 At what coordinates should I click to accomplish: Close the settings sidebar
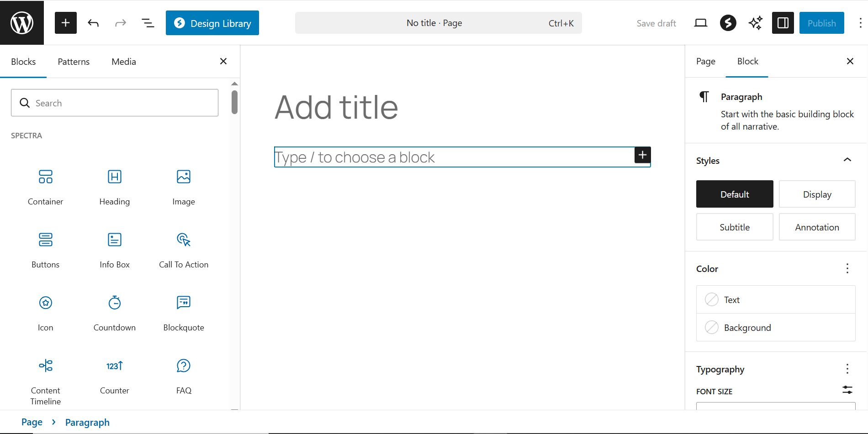[850, 61]
